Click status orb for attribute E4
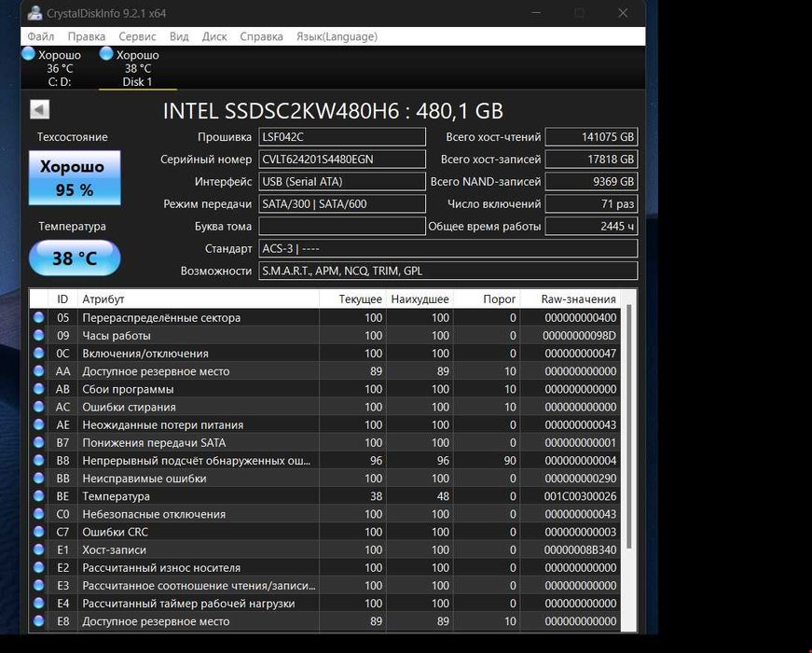Image resolution: width=812 pixels, height=653 pixels. pos(39,604)
